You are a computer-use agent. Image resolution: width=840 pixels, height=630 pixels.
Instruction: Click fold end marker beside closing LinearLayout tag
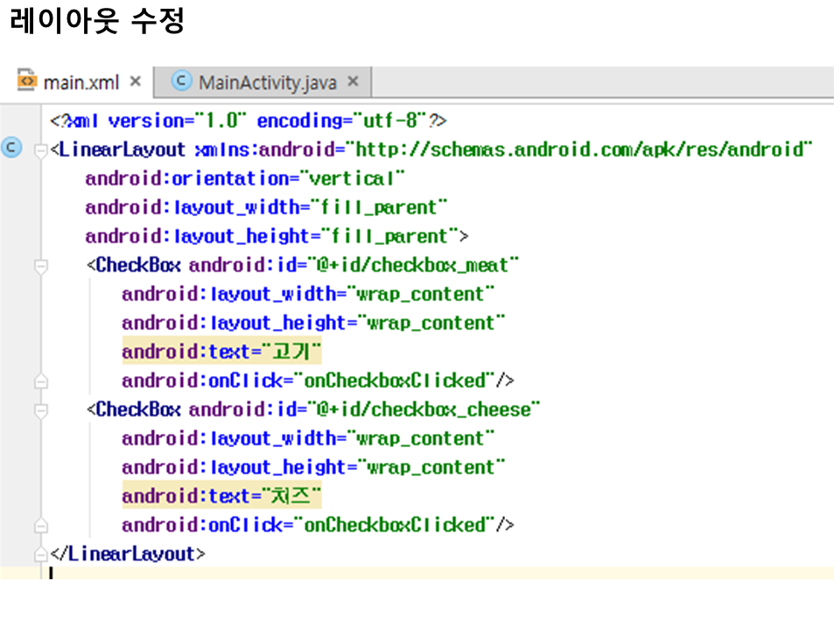(x=40, y=555)
